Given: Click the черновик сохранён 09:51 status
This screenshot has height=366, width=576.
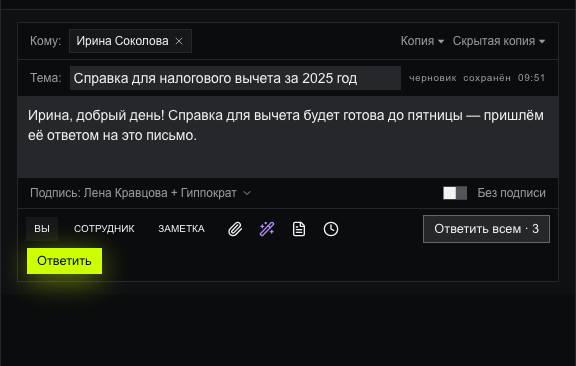Looking at the screenshot, I should 477,78.
